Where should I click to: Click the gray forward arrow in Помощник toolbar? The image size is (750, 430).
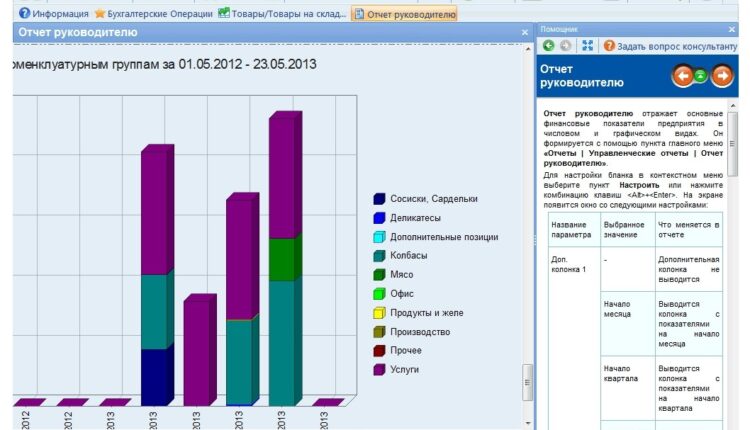tap(566, 46)
